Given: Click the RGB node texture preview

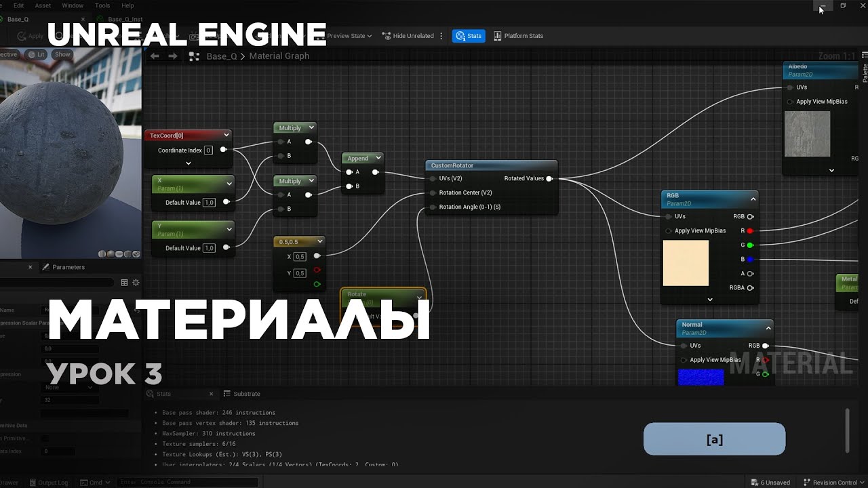Looking at the screenshot, I should [x=686, y=263].
